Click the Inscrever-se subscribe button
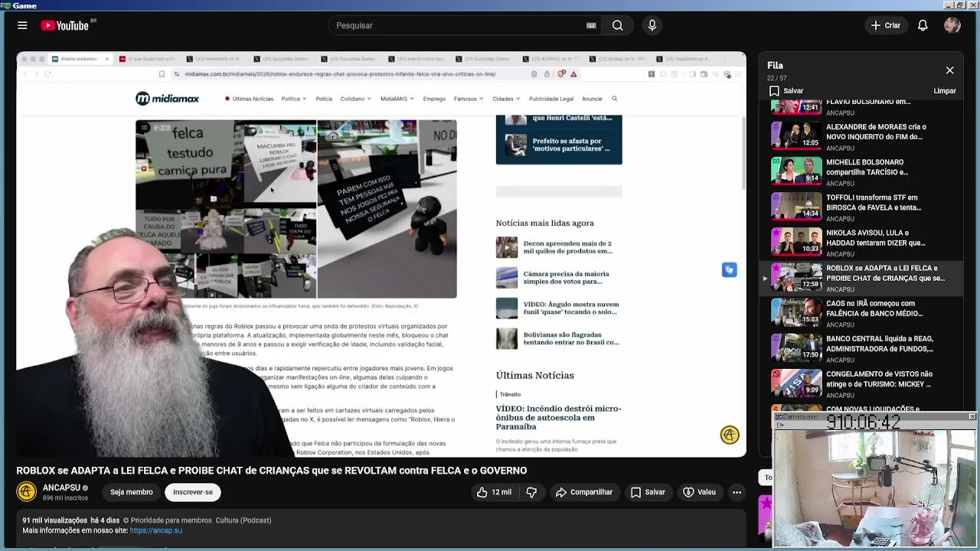The image size is (980, 551). pos(193,492)
